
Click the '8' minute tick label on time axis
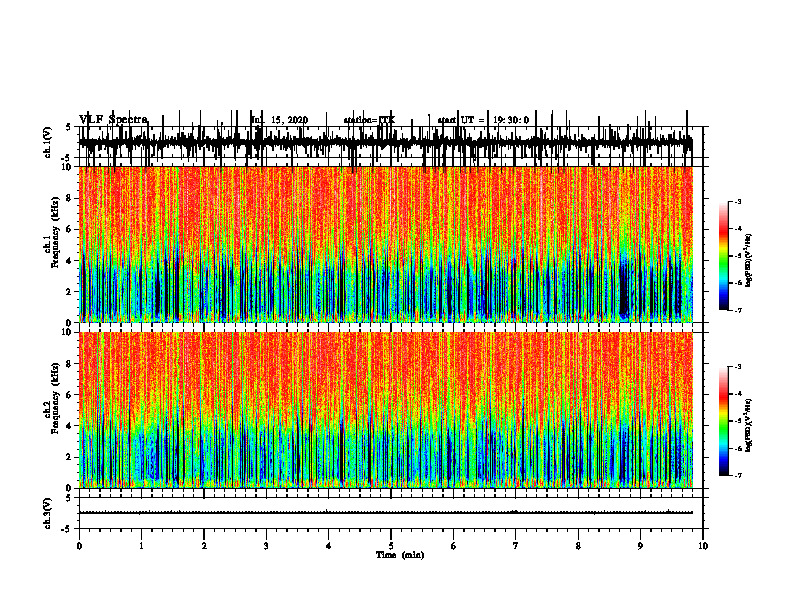578,546
